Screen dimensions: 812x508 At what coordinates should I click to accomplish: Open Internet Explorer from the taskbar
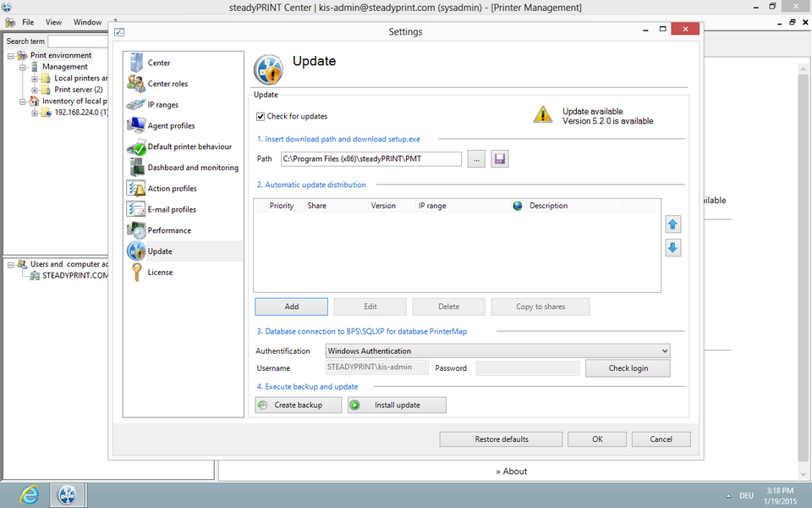click(x=30, y=495)
